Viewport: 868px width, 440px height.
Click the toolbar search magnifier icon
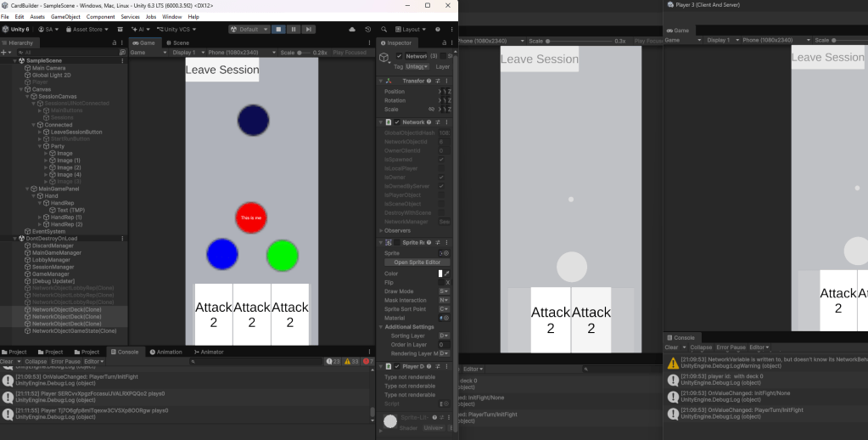click(384, 29)
